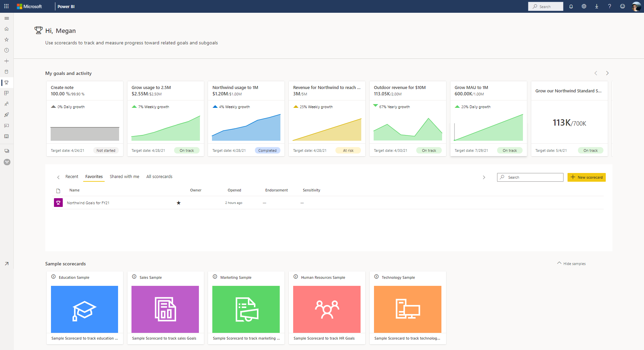Screen dimensions: 644x350
Task: Show previous goals with left chevron
Action: click(x=596, y=73)
